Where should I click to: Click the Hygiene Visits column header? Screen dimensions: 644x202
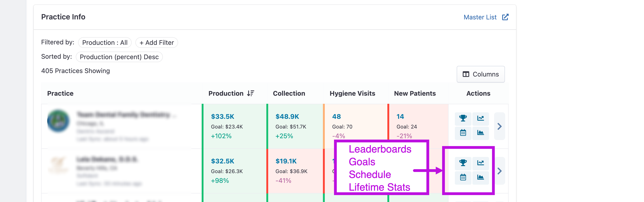[352, 93]
